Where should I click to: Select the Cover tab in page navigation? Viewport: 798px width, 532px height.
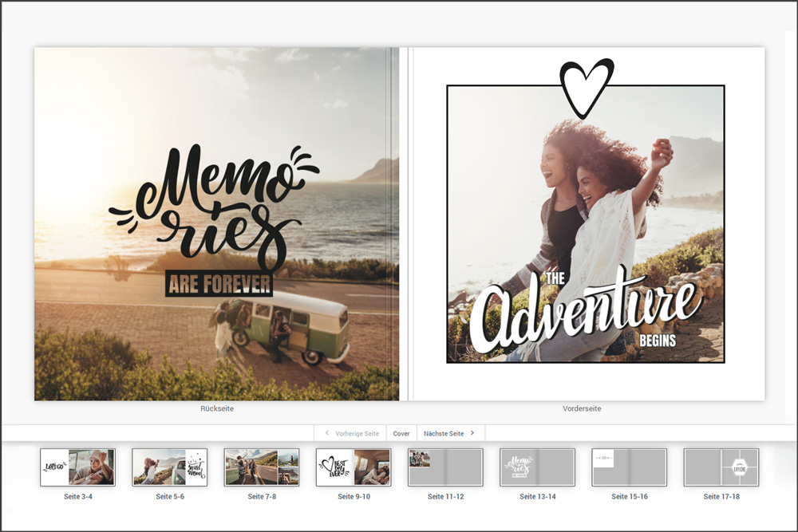(x=401, y=433)
